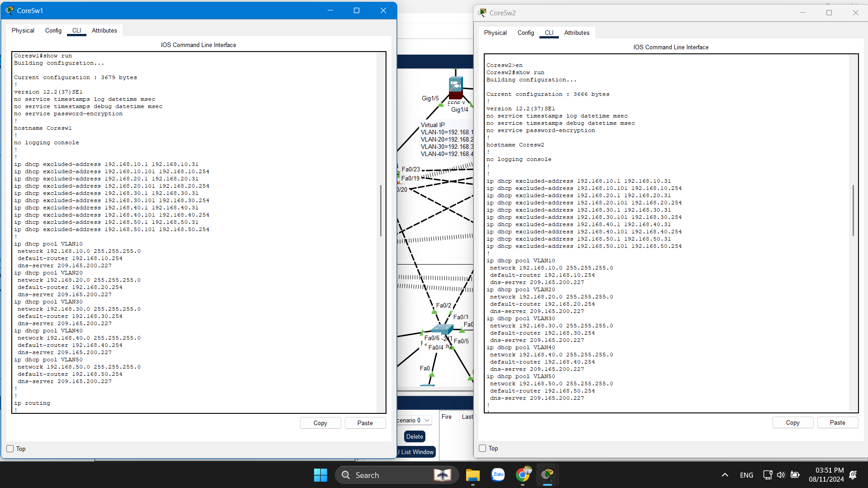The height and width of the screenshot is (488, 868).
Task: Click 'ip dhcp pool VLAN10' in CoreSw1 CLI
Action: click(48, 244)
